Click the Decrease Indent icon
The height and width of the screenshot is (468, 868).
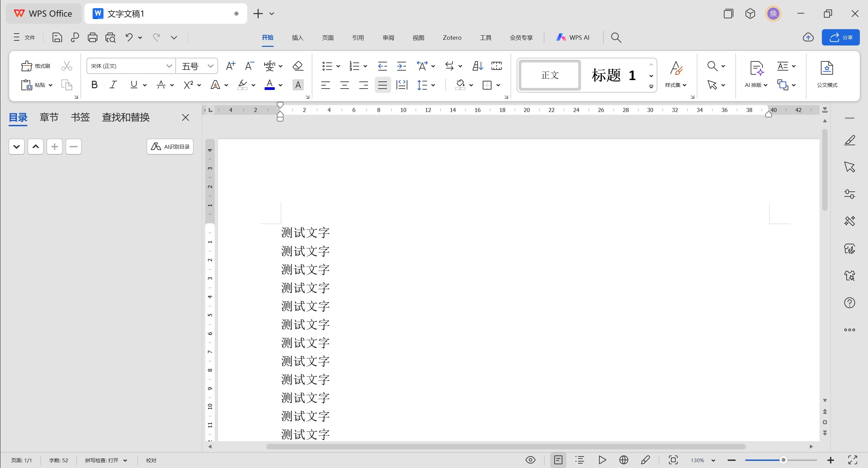click(x=382, y=66)
